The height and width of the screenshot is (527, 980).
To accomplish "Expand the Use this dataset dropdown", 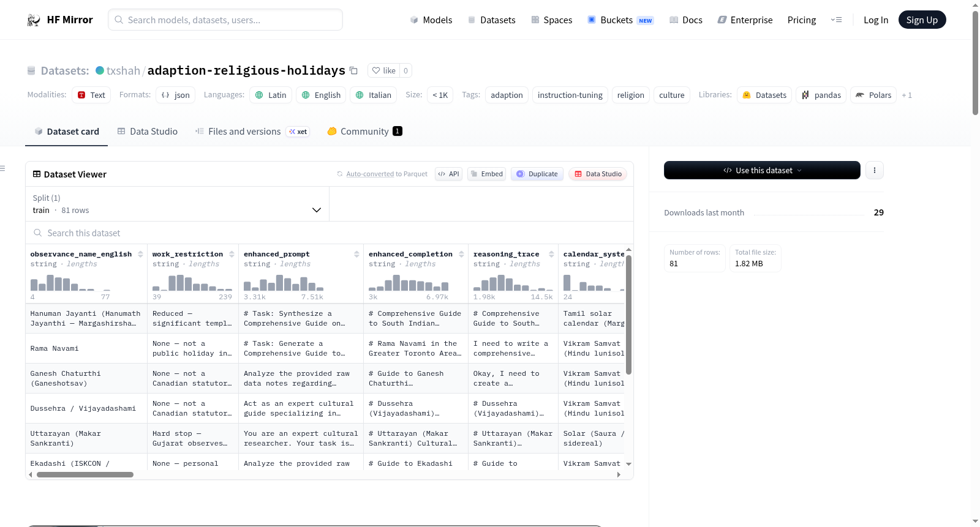I will 762,170.
